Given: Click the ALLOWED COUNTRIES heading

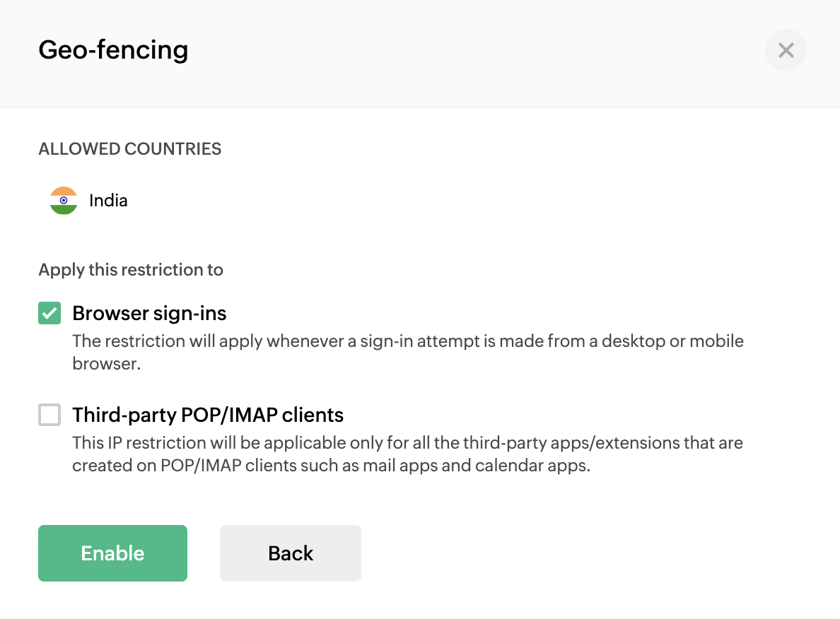Looking at the screenshot, I should 130,149.
